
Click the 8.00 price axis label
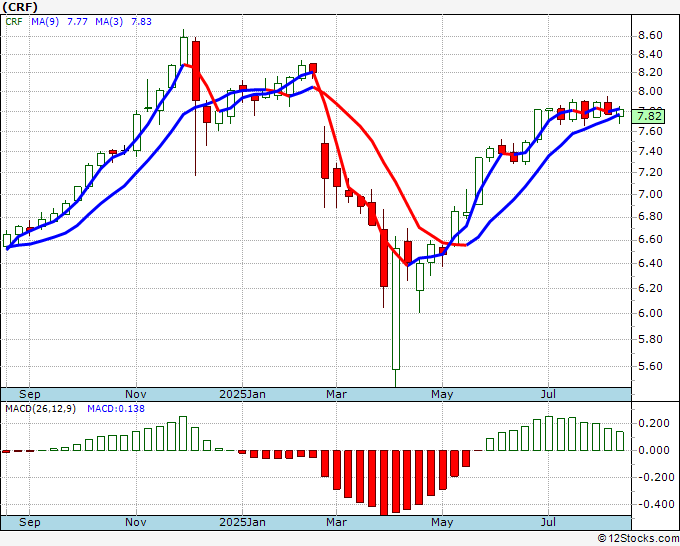[x=650, y=92]
